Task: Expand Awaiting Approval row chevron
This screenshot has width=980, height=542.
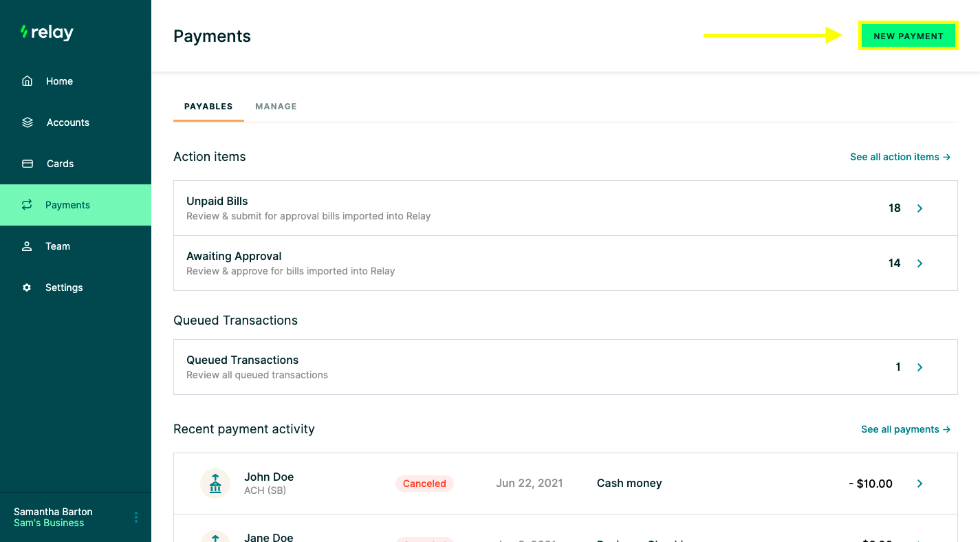Action: [x=920, y=263]
